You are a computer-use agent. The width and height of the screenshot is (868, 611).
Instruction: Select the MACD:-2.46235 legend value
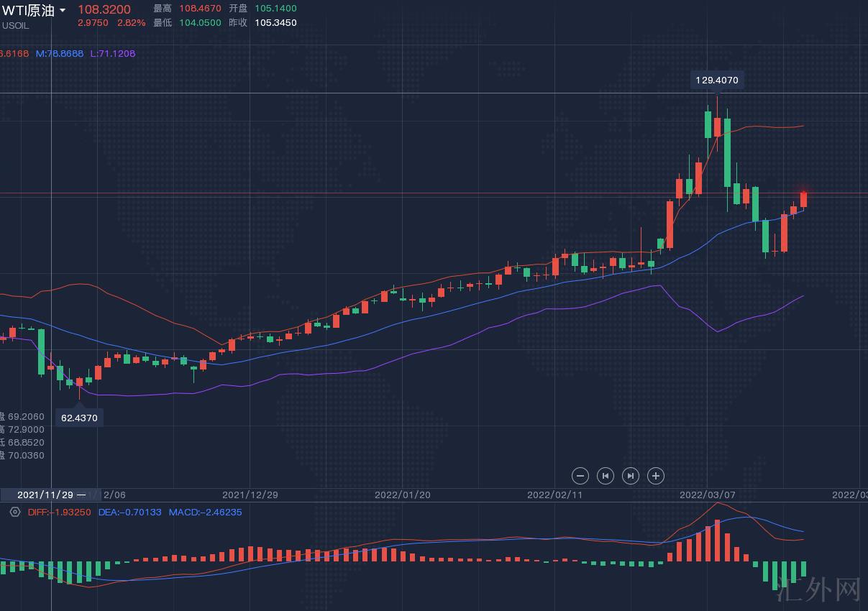click(205, 512)
